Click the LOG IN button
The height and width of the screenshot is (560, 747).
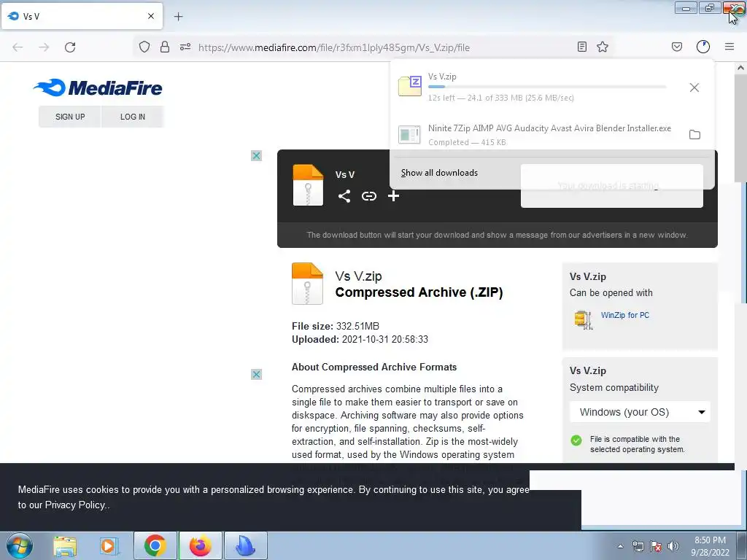[x=133, y=117]
